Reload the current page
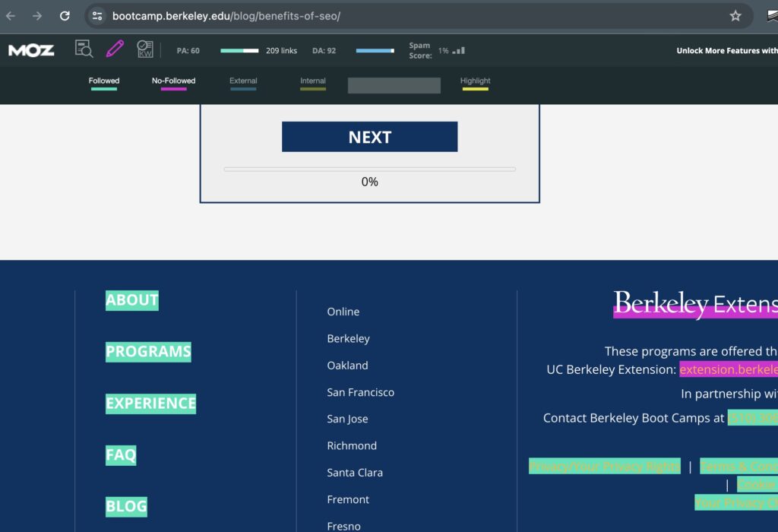Screen dimensions: 778x532 pyautogui.click(x=64, y=15)
